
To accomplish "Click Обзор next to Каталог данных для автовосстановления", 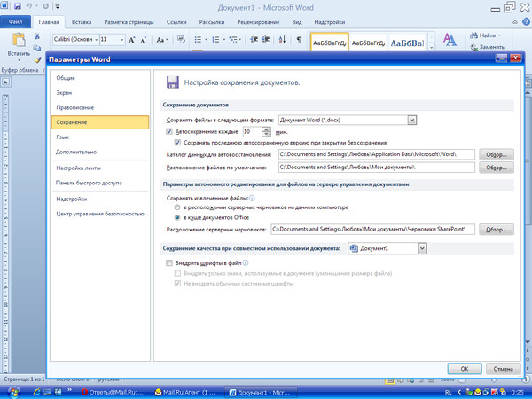I will 497,154.
